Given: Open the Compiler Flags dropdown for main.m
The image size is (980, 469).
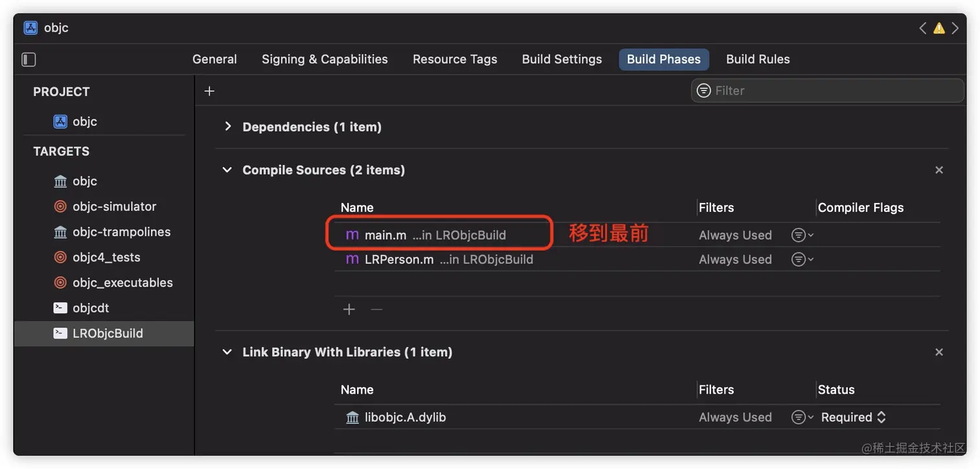Looking at the screenshot, I should pos(802,234).
